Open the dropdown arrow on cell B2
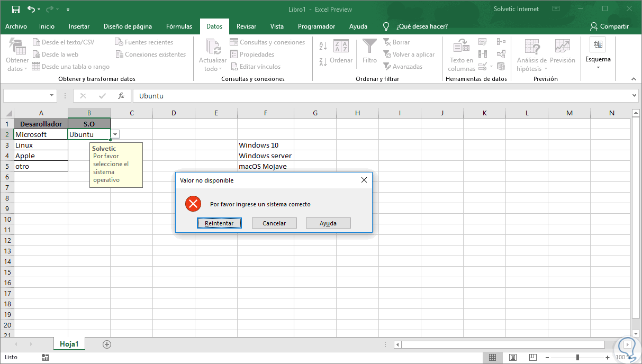Image resolution: width=642 pixels, height=364 pixels. (115, 134)
